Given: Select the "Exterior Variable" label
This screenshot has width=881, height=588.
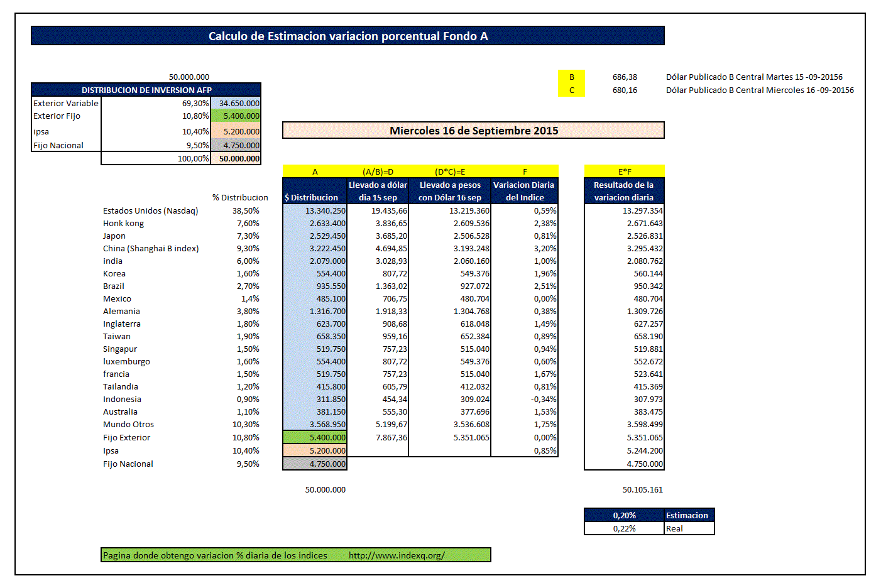Looking at the screenshot, I should (x=66, y=103).
